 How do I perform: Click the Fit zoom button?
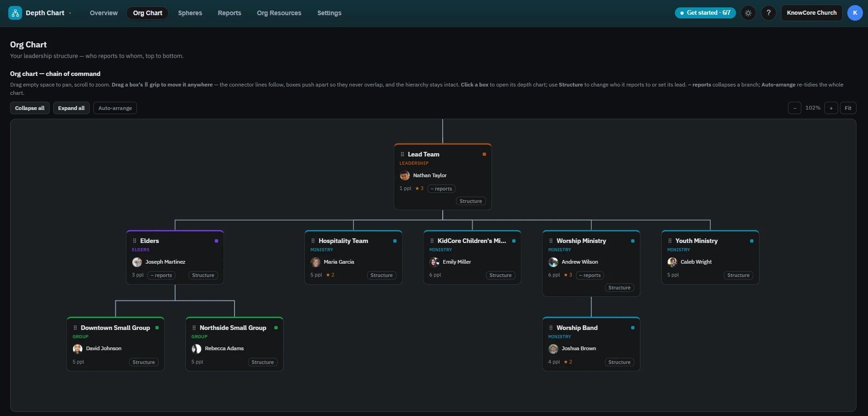[848, 108]
